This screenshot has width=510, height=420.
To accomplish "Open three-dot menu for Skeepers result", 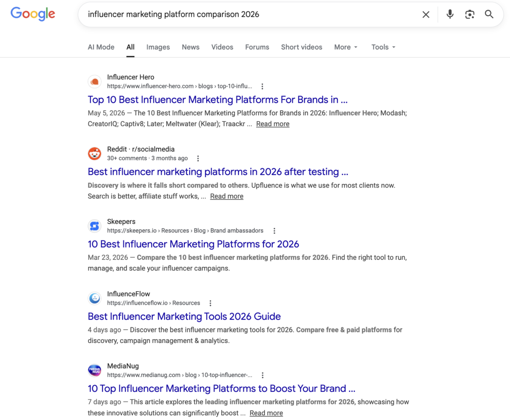I will [x=274, y=231].
